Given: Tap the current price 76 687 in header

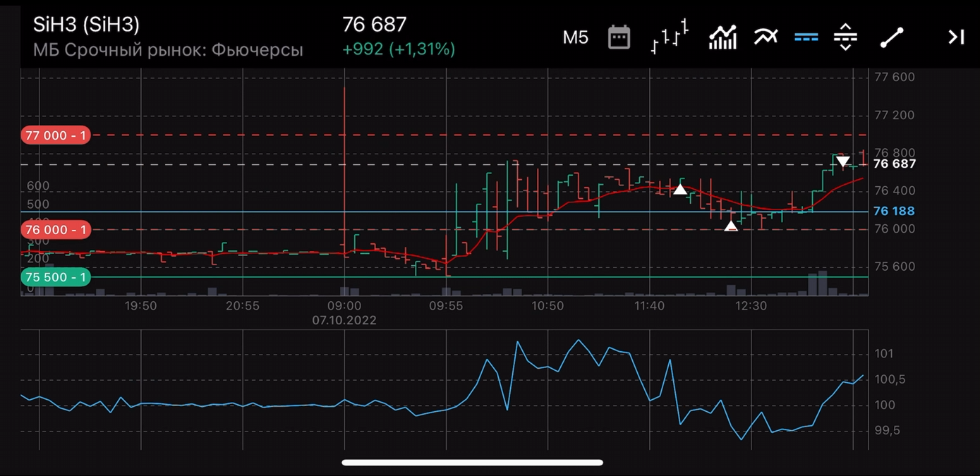Looking at the screenshot, I should pos(374,25).
